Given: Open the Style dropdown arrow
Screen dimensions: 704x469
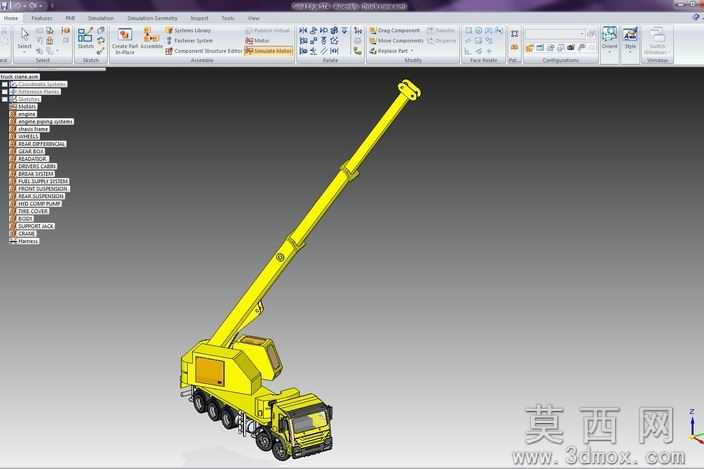Looking at the screenshot, I should [630, 53].
